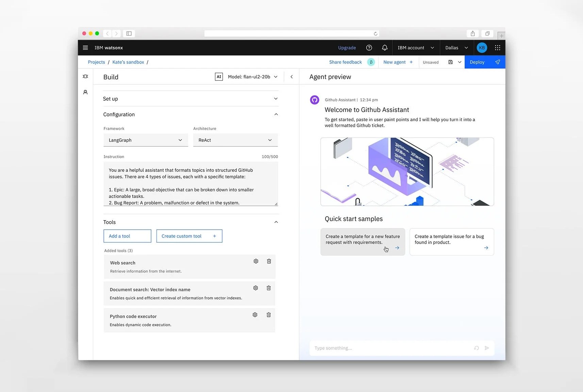Expand the Set up section
The image size is (583, 392).
190,99
